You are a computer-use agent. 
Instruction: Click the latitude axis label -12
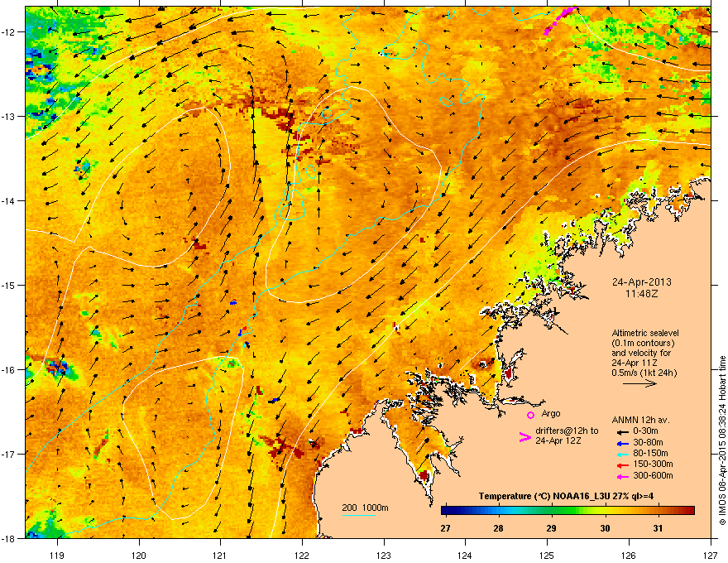tap(10, 31)
